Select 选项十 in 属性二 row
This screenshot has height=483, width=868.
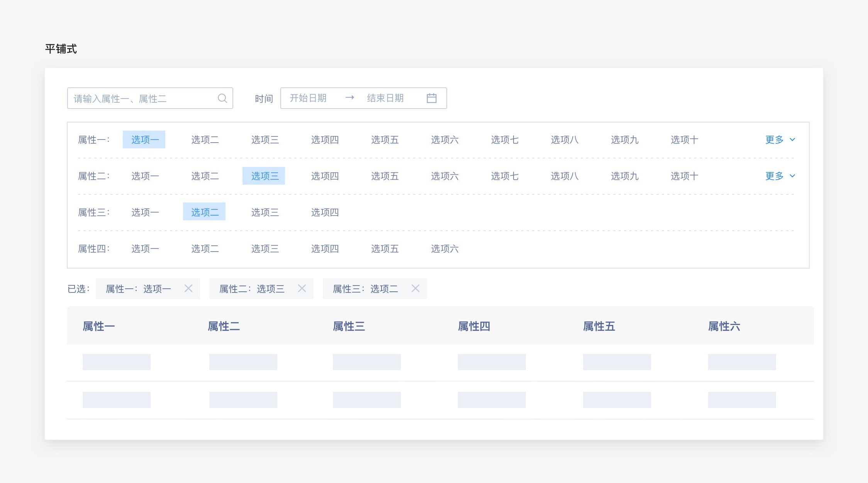(x=685, y=176)
